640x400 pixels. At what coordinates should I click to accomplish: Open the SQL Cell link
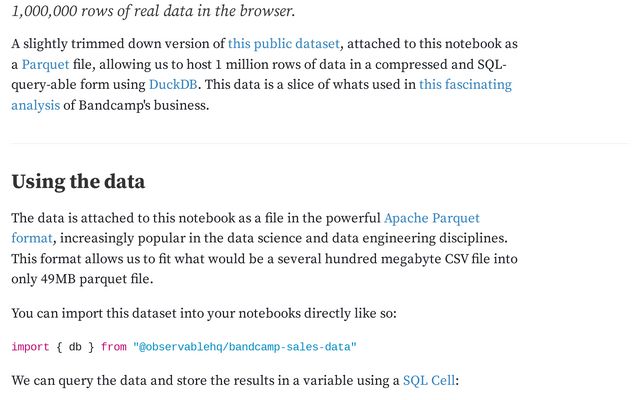[429, 381]
